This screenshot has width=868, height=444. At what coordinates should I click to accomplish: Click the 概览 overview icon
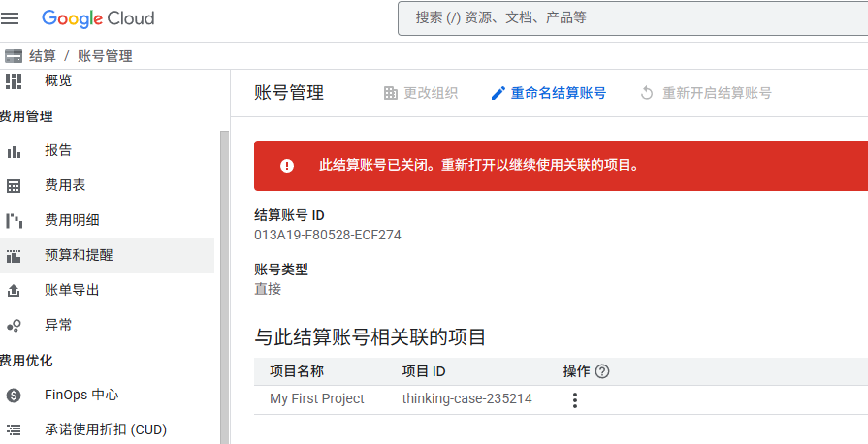coord(14,80)
